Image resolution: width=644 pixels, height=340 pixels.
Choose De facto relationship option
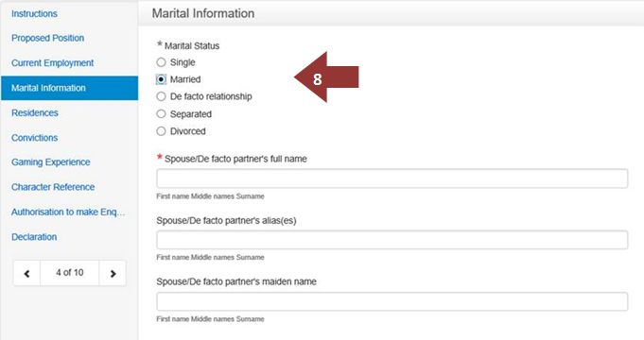[x=161, y=96]
